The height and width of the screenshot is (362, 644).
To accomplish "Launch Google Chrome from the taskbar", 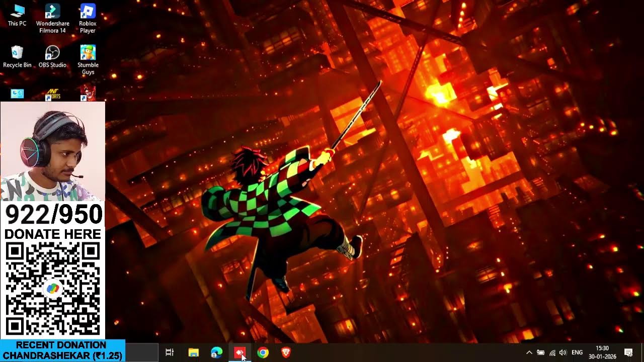I will pyautogui.click(x=263, y=352).
